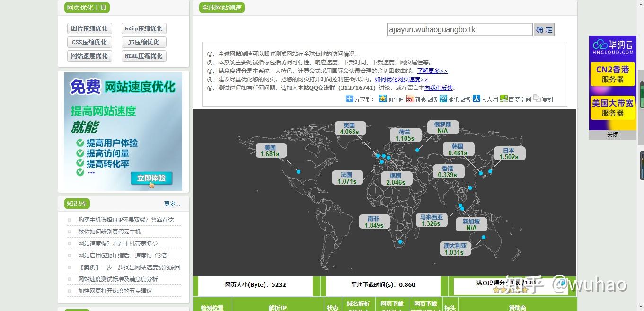Open 图片压缩优化 tool

(x=89, y=28)
